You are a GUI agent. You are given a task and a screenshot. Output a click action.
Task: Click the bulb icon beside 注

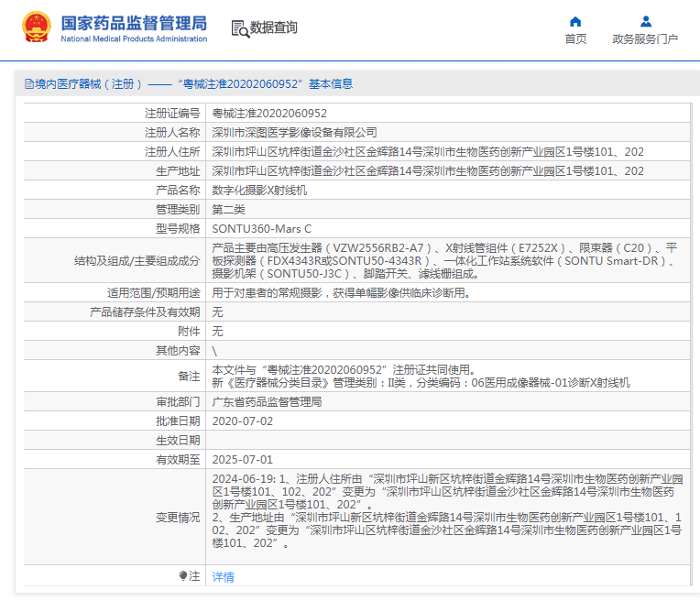183,575
